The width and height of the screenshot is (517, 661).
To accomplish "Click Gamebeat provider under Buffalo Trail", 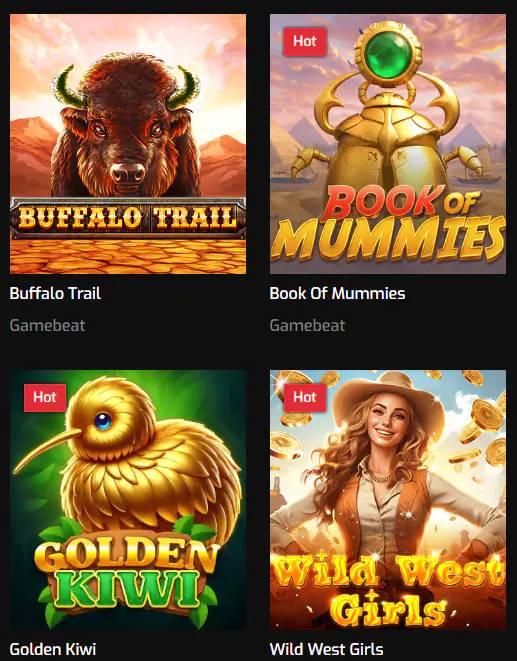I will pyautogui.click(x=47, y=325).
